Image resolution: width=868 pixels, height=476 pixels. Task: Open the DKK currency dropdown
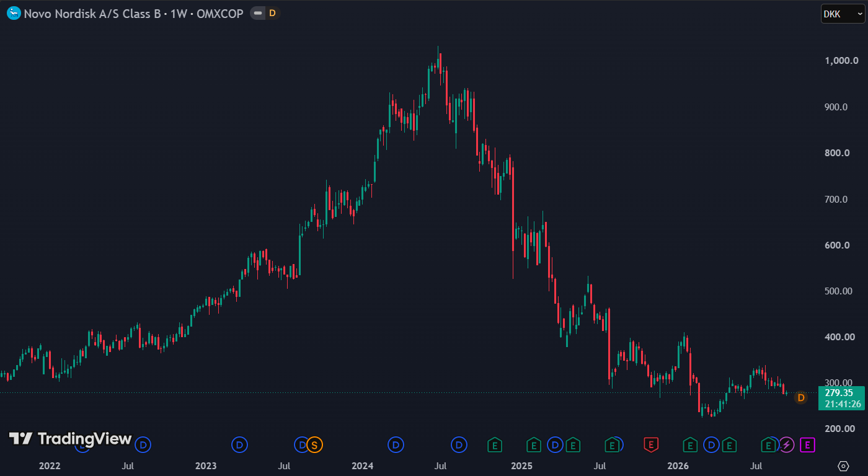842,14
